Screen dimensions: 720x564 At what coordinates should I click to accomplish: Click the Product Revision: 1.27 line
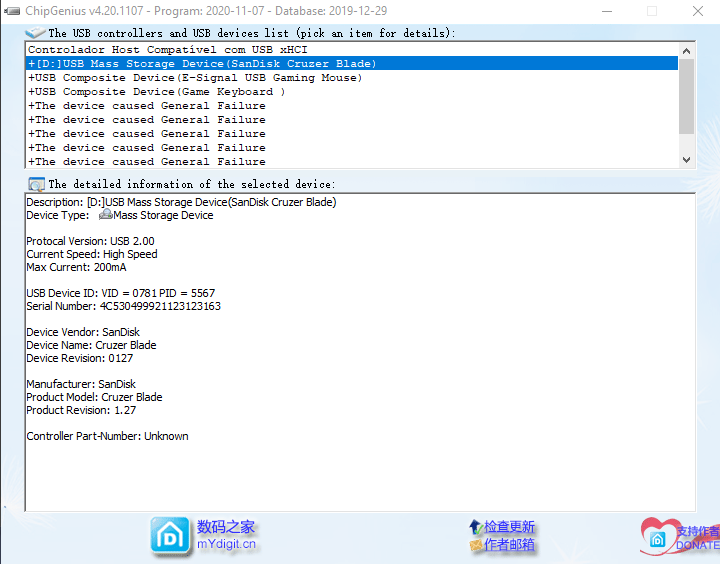point(81,410)
